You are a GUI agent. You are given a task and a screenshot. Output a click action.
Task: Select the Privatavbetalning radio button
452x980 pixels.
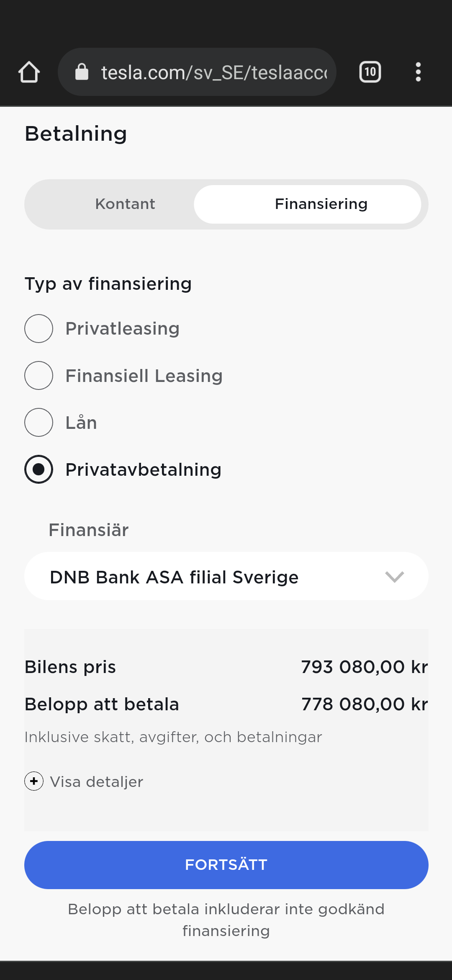pyautogui.click(x=39, y=469)
